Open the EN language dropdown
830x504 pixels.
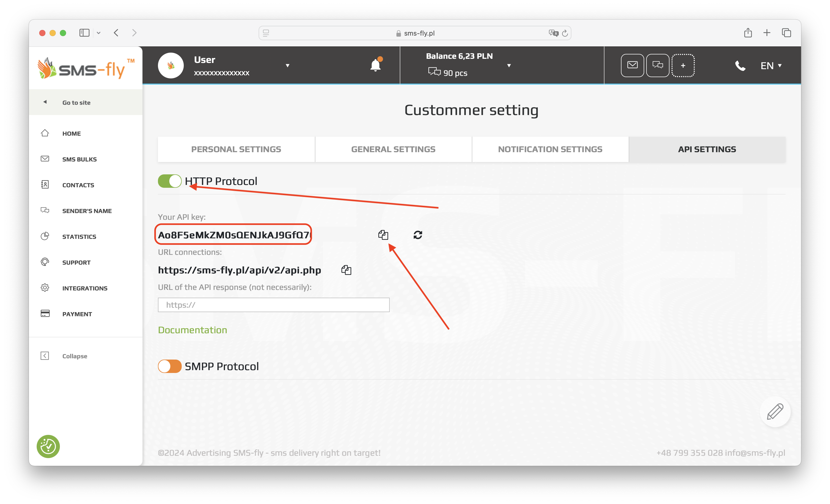pyautogui.click(x=771, y=65)
